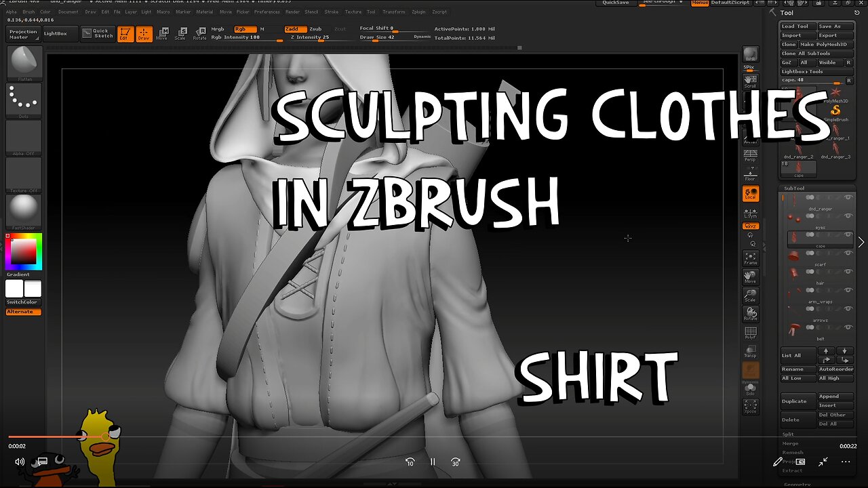
Task: Open the Zplugin menu
Action: 418,12
